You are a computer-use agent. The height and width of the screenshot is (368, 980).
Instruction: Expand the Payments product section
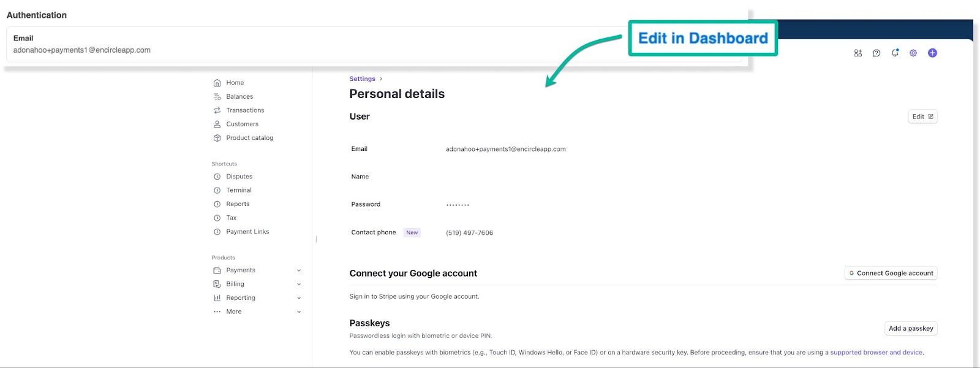coord(299,270)
